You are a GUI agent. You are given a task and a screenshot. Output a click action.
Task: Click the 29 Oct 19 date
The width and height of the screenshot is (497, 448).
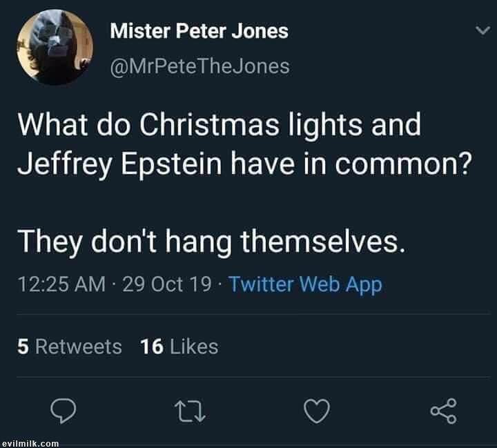pos(167,284)
